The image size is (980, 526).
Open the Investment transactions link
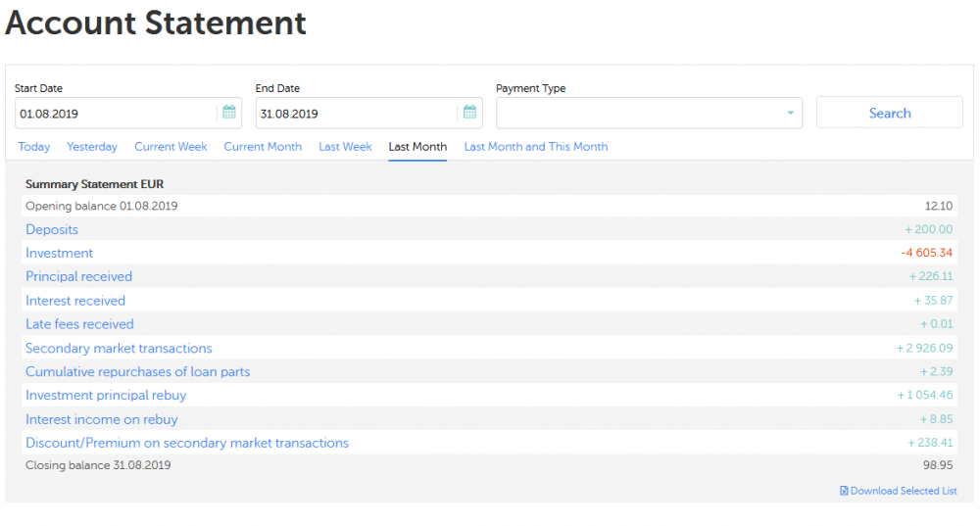pyautogui.click(x=59, y=253)
